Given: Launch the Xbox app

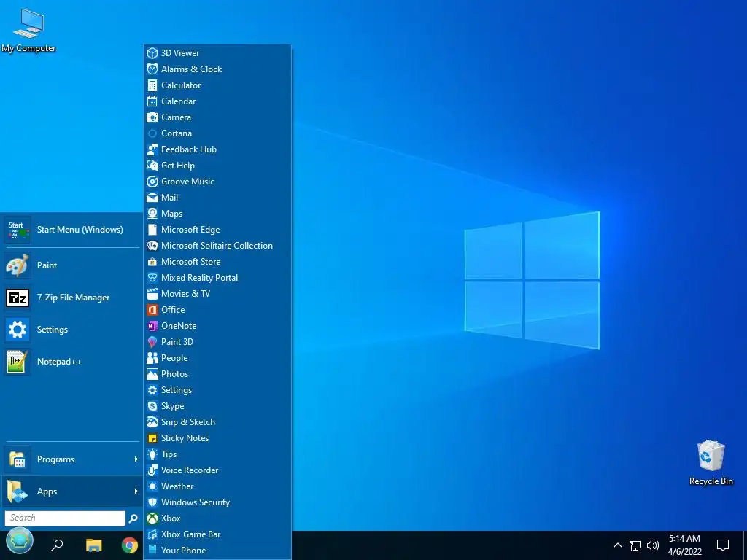Looking at the screenshot, I should coord(217,518).
